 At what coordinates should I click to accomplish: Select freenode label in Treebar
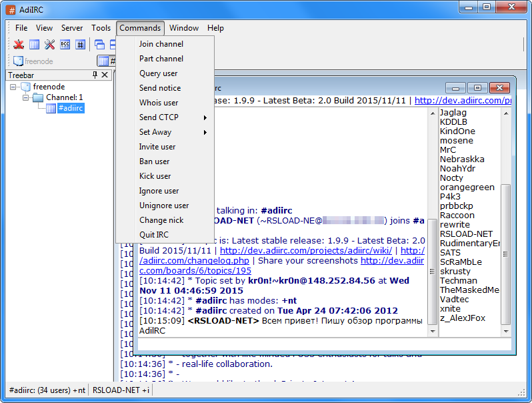click(x=49, y=87)
